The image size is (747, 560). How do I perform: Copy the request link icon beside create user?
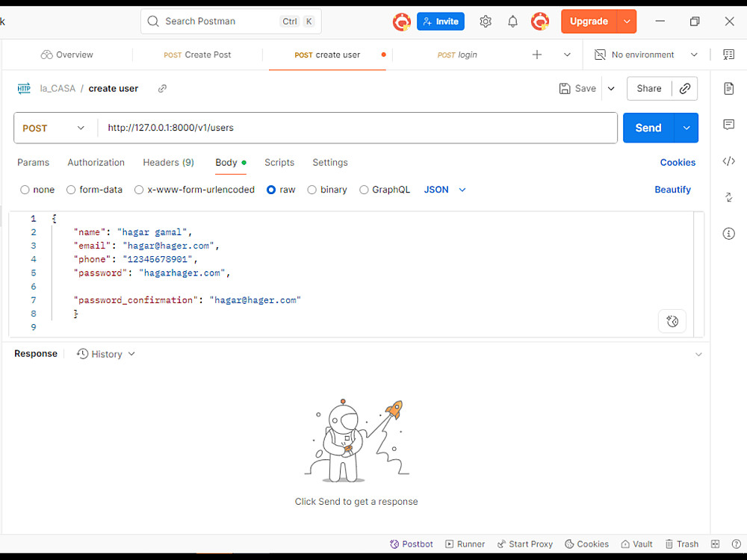tap(162, 89)
